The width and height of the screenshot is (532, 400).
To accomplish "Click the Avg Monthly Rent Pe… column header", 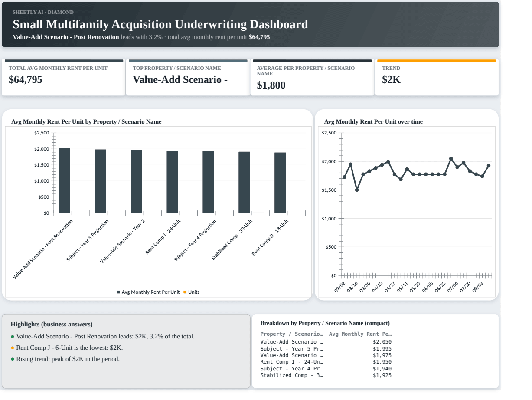I will pyautogui.click(x=360, y=334).
